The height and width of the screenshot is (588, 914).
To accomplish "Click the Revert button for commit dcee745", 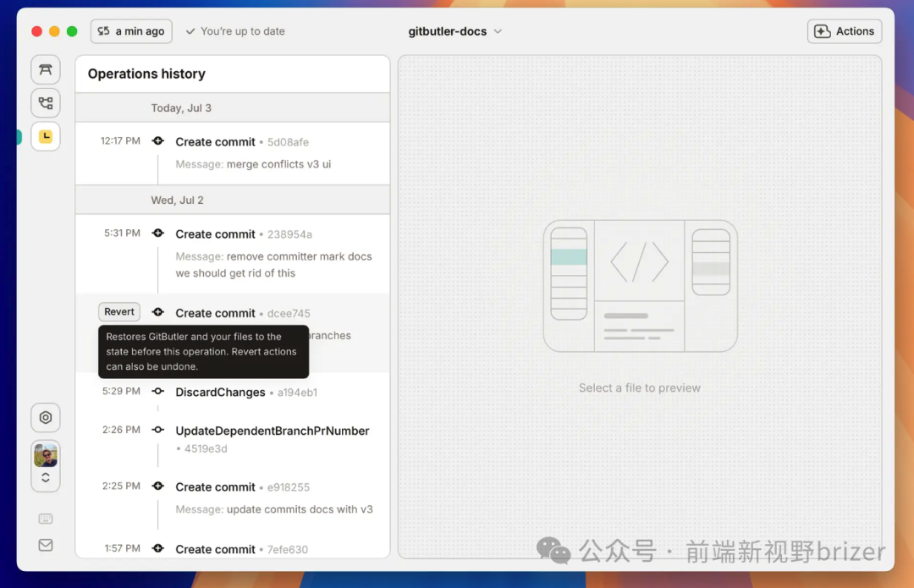I will pyautogui.click(x=119, y=312).
